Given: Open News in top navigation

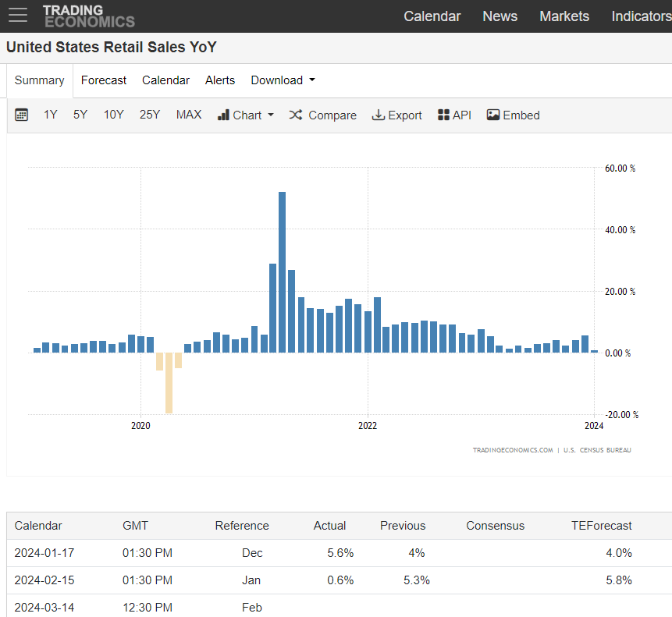Looking at the screenshot, I should 500,16.
